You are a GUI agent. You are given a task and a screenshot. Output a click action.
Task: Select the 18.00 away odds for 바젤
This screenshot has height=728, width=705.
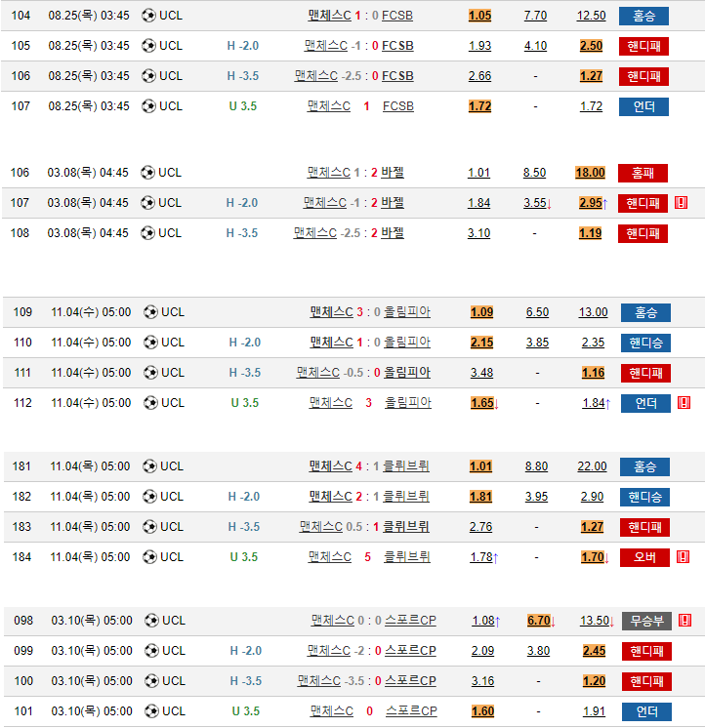click(x=591, y=173)
